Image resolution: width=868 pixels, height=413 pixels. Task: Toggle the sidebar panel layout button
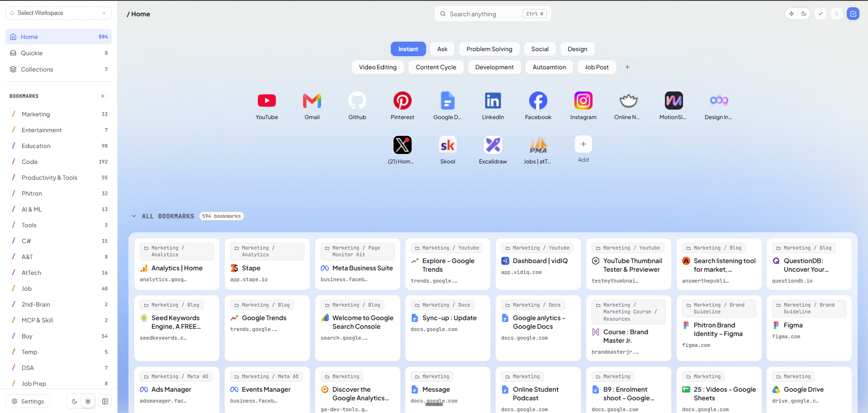(105, 401)
